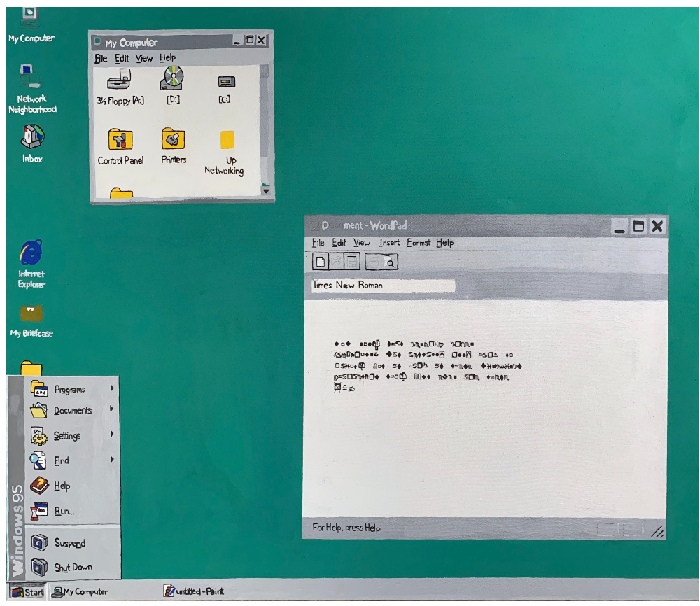The height and width of the screenshot is (606, 700).
Task: Choose Shut Down in the Start menu
Action: point(71,568)
